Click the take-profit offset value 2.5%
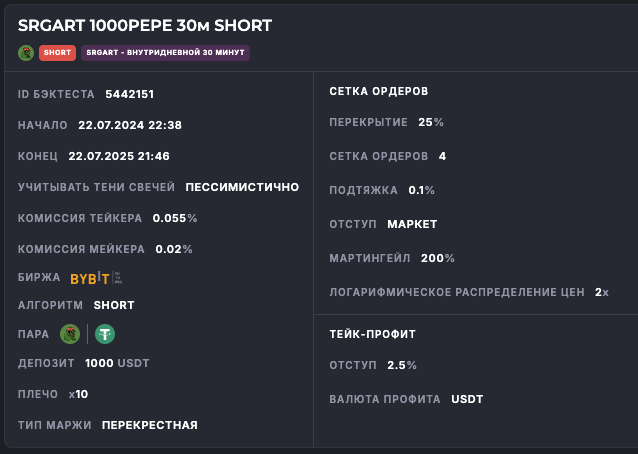 [401, 365]
